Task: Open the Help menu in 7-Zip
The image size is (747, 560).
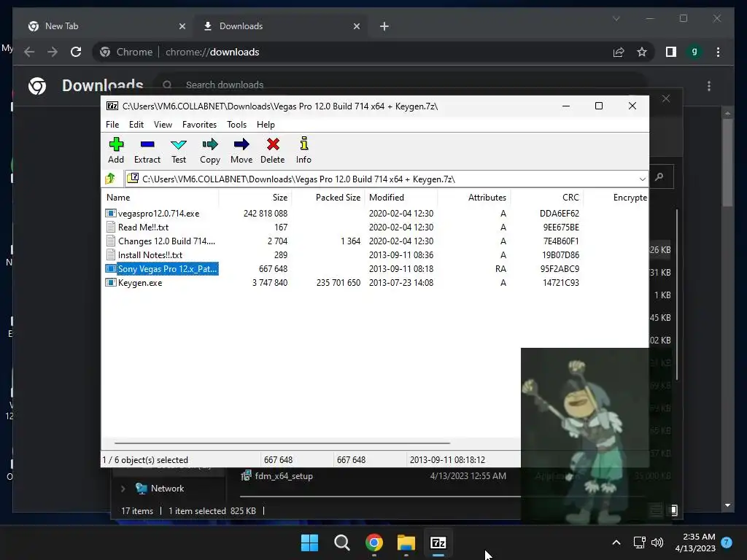Action: click(266, 124)
